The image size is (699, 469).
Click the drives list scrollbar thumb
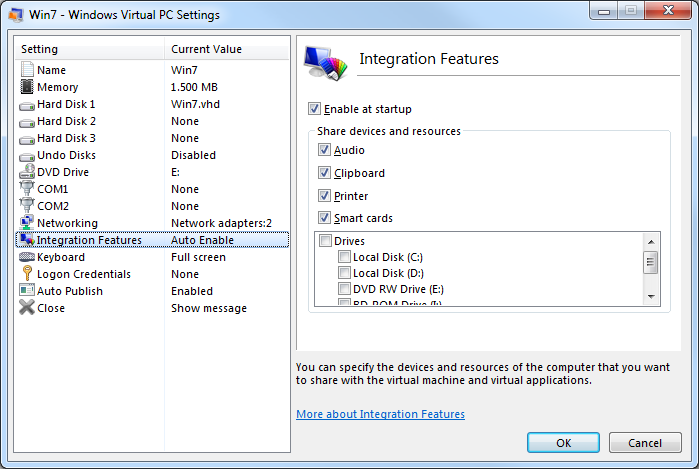[651, 262]
